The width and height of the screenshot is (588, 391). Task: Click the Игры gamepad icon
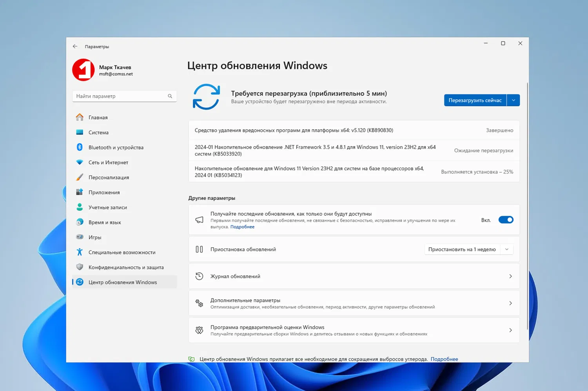click(80, 237)
